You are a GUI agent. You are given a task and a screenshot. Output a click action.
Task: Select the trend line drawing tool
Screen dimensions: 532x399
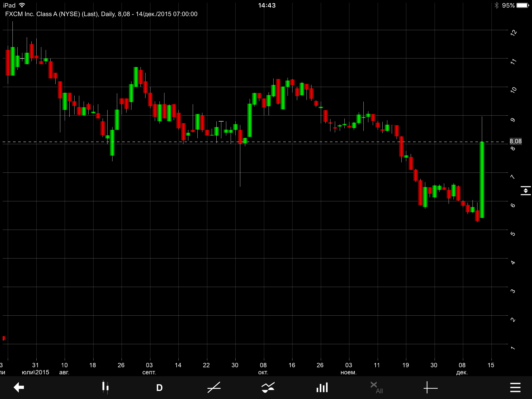(x=214, y=388)
